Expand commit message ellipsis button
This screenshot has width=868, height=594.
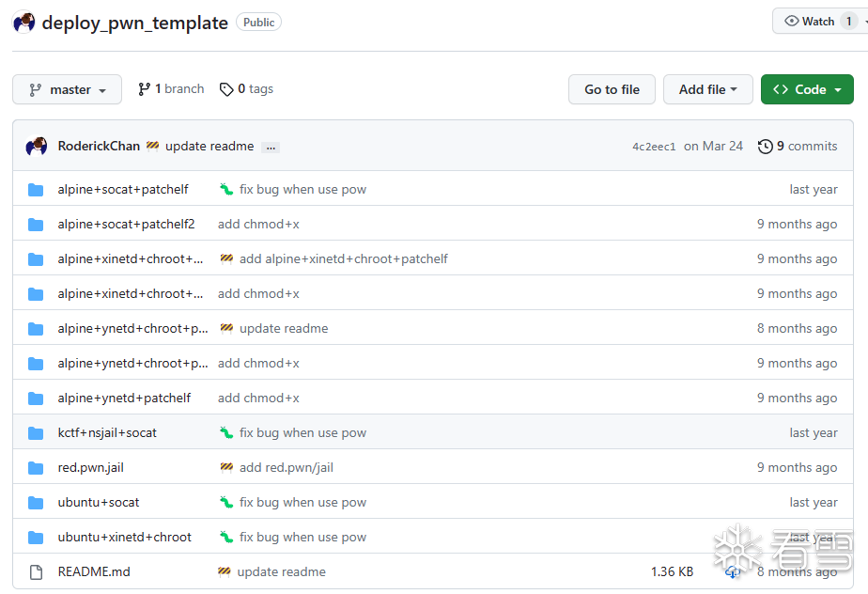click(x=271, y=148)
